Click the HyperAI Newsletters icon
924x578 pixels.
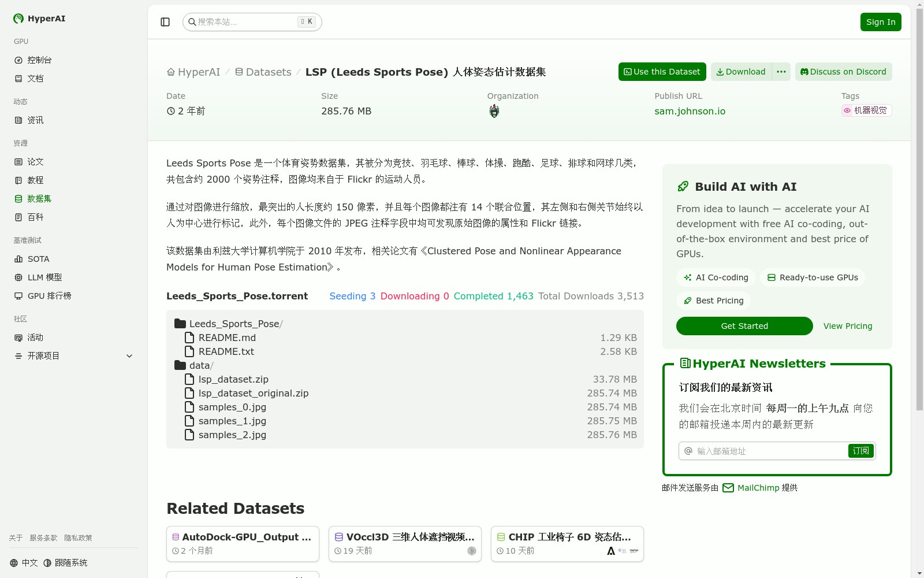pos(685,363)
